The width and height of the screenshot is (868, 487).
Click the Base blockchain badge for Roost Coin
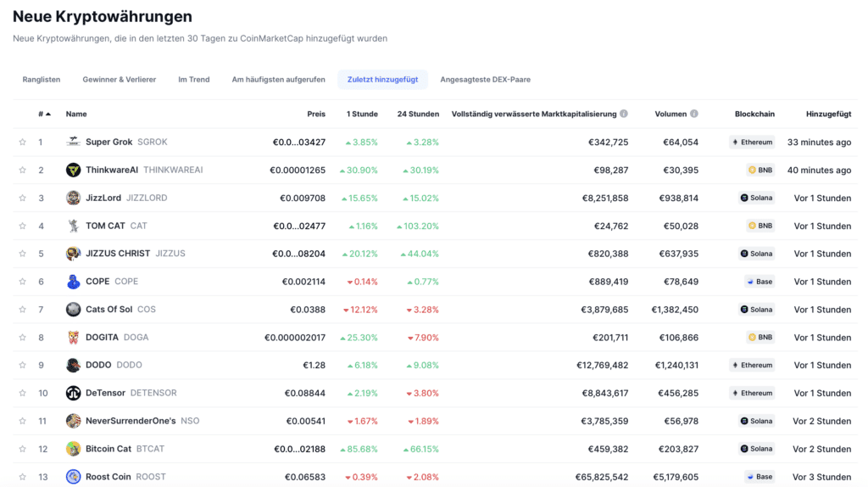(x=759, y=477)
